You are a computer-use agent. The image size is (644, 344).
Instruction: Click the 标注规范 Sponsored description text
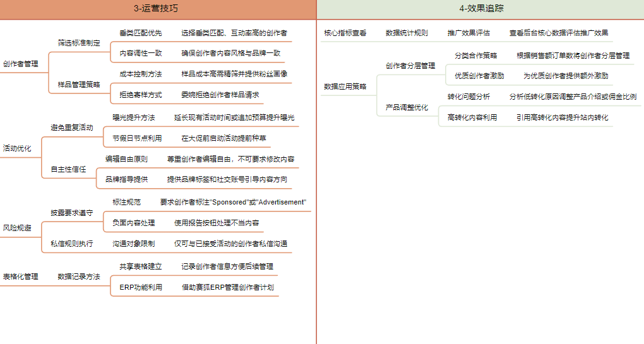click(x=233, y=202)
